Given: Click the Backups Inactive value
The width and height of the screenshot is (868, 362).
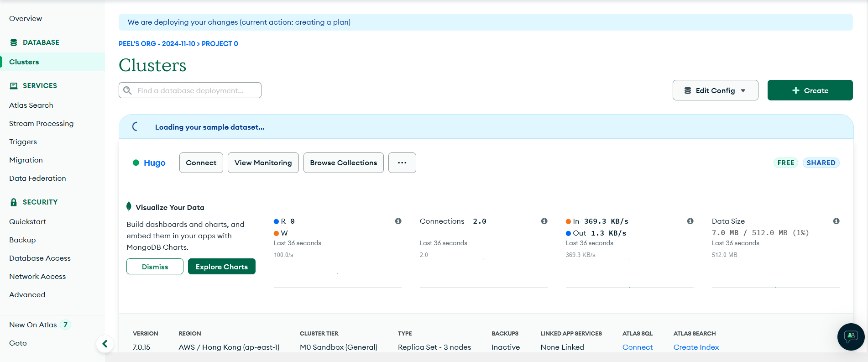Looking at the screenshot, I should [x=506, y=347].
